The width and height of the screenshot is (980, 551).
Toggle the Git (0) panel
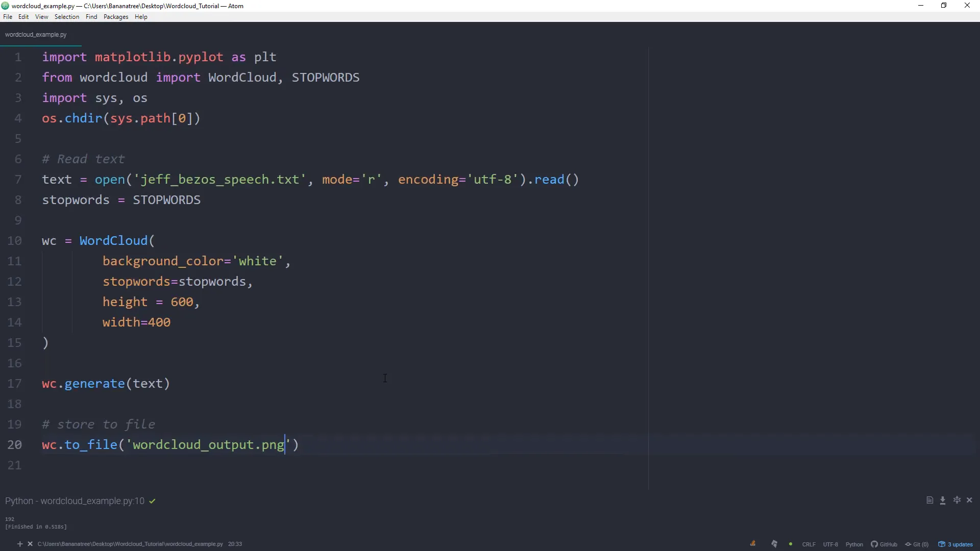point(917,544)
